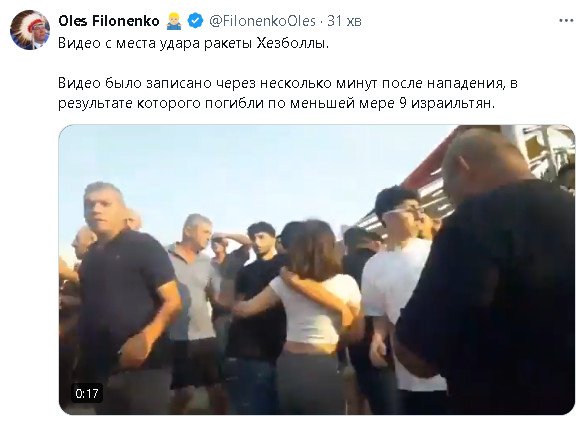This screenshot has width=583, height=422.
Task: Click the paragraph starting Видео было записано
Action: [x=288, y=93]
